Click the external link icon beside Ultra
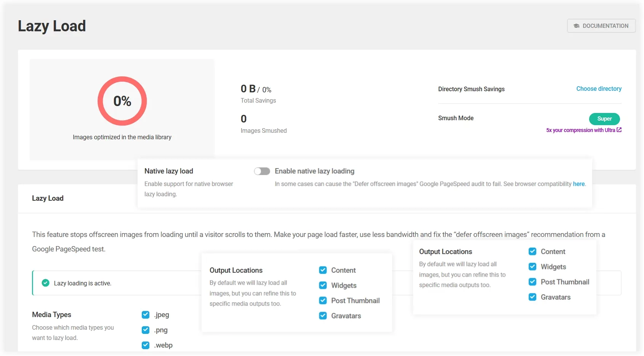Screen dimensions: 644x356 619,130
